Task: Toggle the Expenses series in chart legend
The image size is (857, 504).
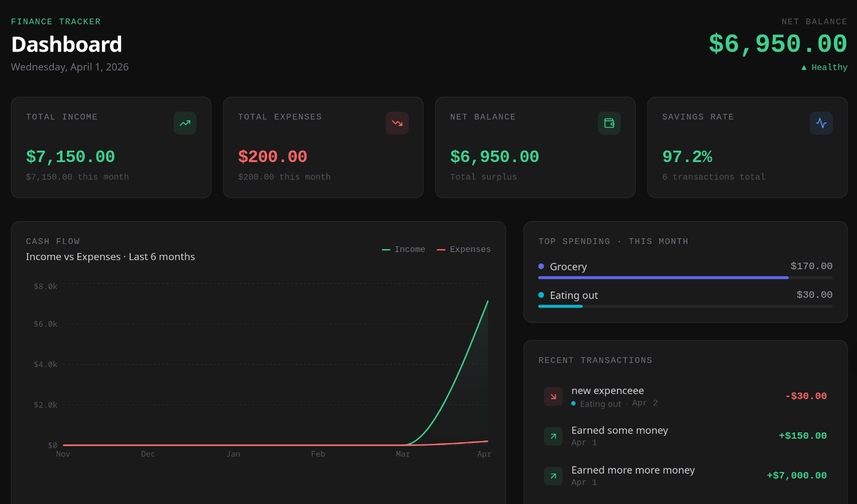Action: click(464, 250)
